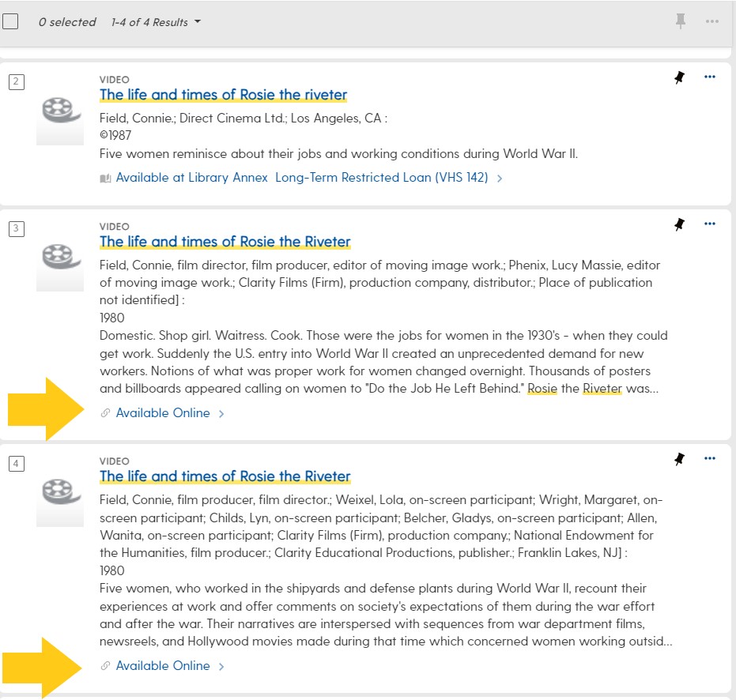Open the top bar more-options ellipsis
This screenshot has height=700, width=736.
[x=711, y=21]
